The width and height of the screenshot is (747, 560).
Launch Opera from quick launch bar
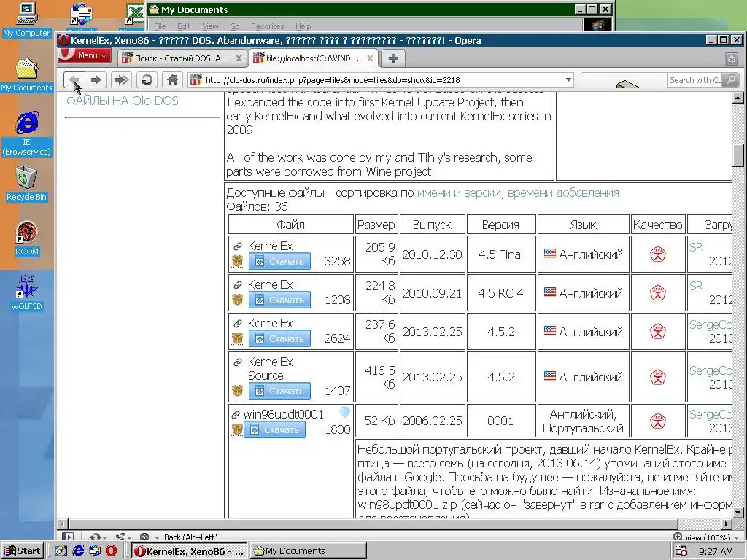pos(111,551)
